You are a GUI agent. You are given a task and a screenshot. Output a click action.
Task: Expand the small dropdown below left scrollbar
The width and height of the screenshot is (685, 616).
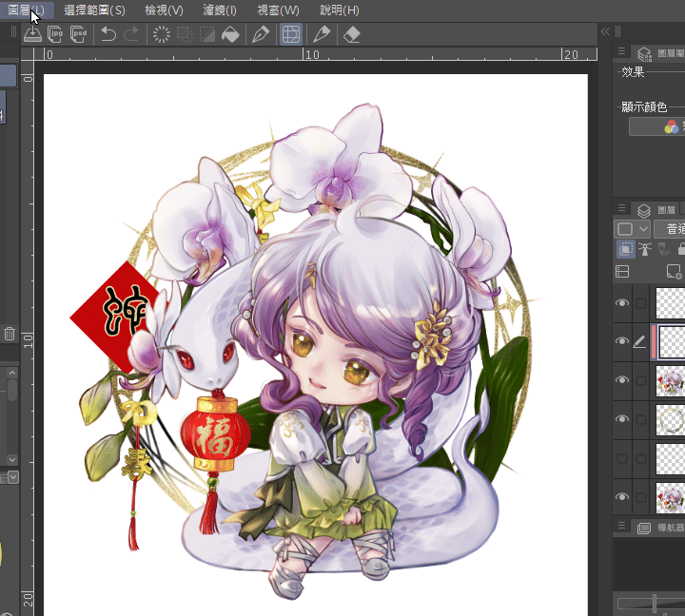(13, 477)
